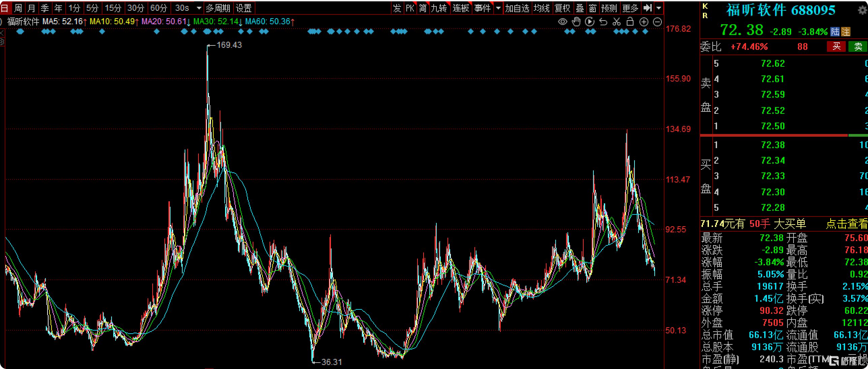The width and height of the screenshot is (868, 369).
Task: Click the green 卖 sell button
Action: point(858,46)
